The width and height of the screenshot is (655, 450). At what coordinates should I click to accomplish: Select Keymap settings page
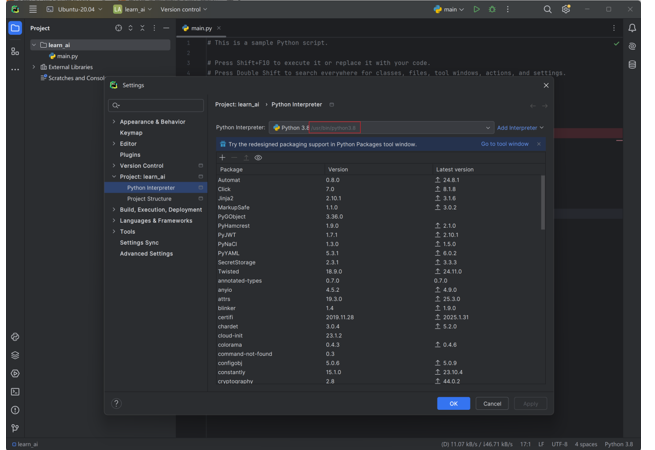pyautogui.click(x=131, y=132)
